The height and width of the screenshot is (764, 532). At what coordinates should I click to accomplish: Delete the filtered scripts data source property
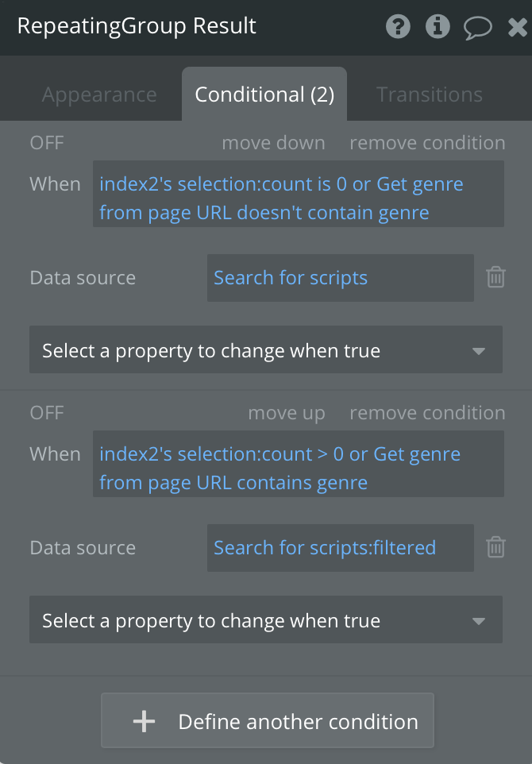click(x=495, y=547)
